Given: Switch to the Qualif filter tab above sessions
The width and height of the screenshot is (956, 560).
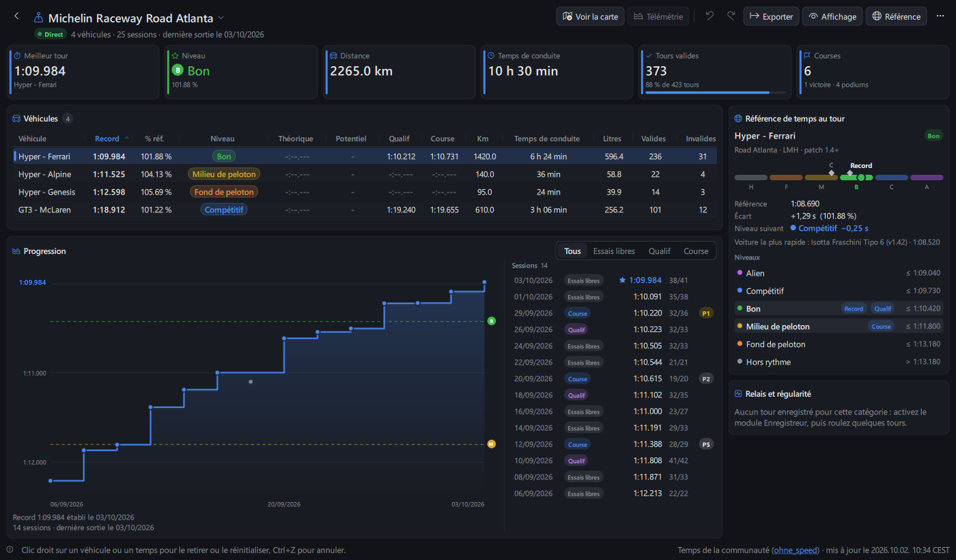Looking at the screenshot, I should [x=659, y=251].
